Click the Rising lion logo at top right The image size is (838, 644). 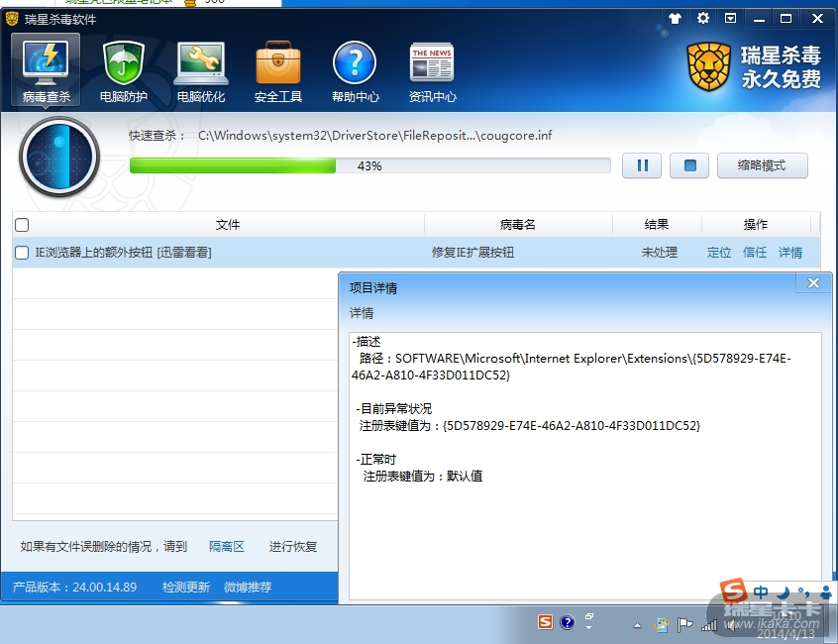[708, 66]
